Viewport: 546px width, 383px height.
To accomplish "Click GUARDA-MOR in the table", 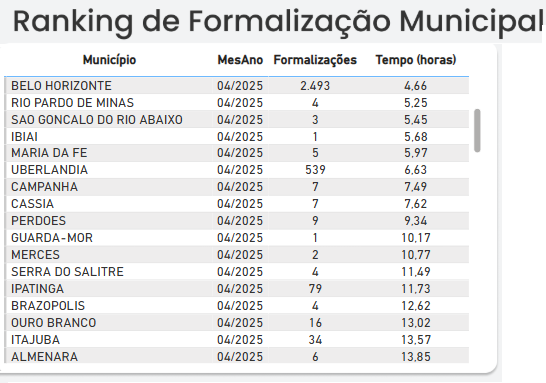I will 52,238.
